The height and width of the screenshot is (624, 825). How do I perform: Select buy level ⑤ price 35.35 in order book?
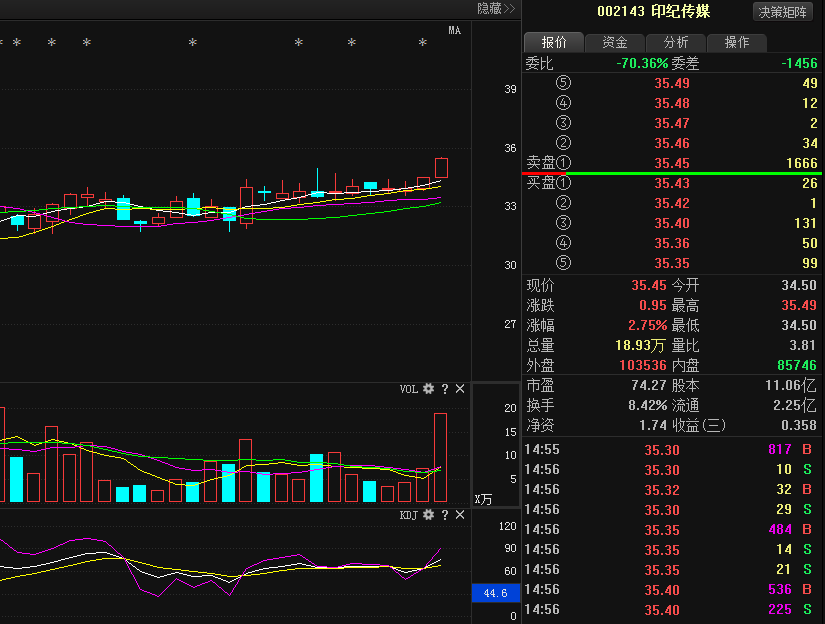[672, 263]
